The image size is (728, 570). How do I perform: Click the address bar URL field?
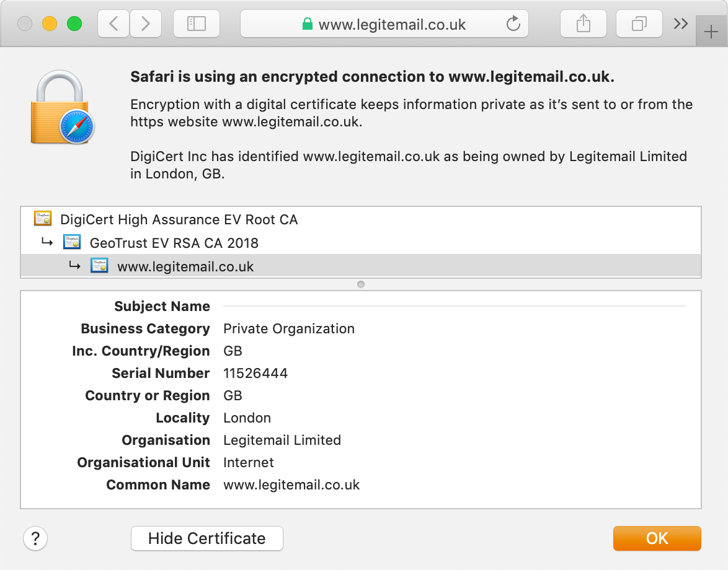pyautogui.click(x=384, y=24)
